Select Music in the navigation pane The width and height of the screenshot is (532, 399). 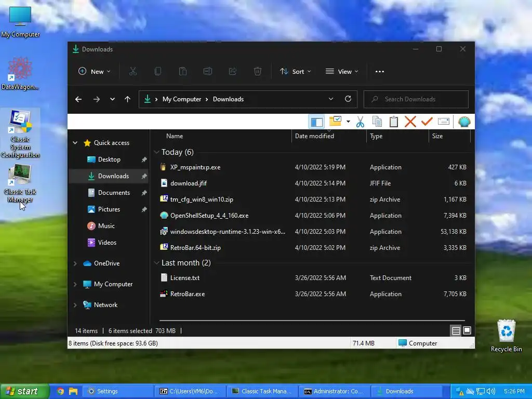coord(109,226)
